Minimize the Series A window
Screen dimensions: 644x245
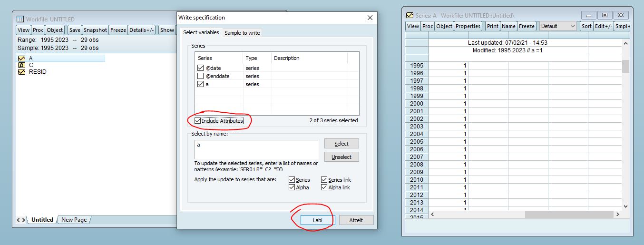(589, 15)
